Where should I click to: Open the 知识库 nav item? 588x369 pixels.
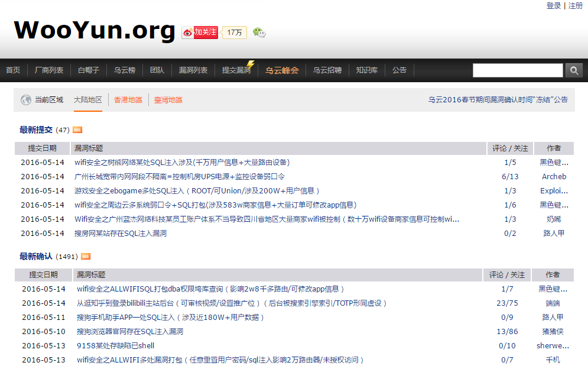tap(367, 70)
